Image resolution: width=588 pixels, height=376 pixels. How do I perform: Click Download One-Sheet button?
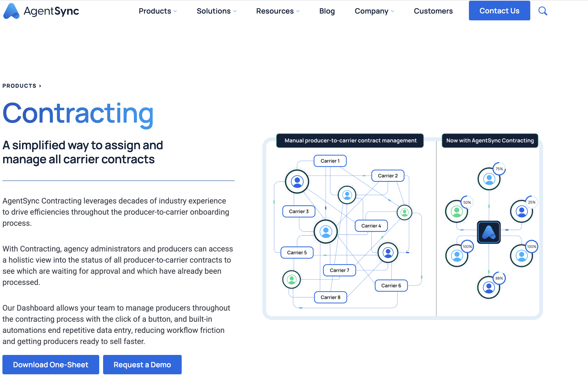pos(51,364)
